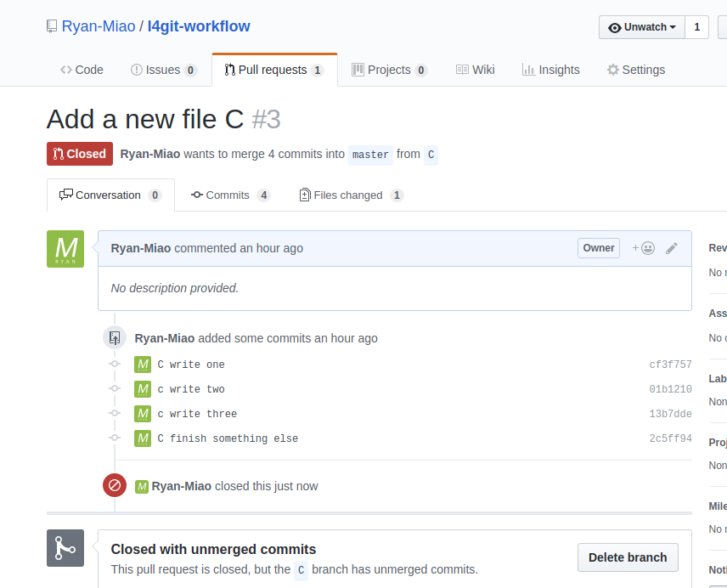Screen dimensions: 727x588
Task: Open the Wiki tab
Action: pos(476,70)
